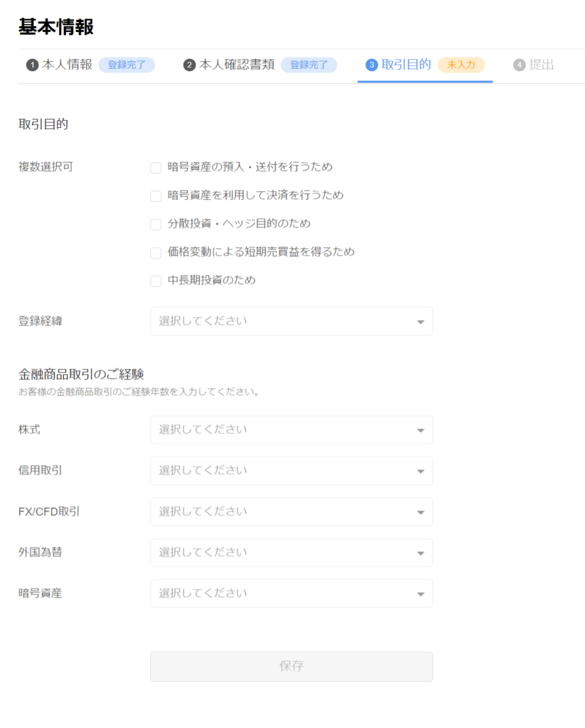Tick 暗号資産を利用して決済を行うため option

pyautogui.click(x=156, y=196)
